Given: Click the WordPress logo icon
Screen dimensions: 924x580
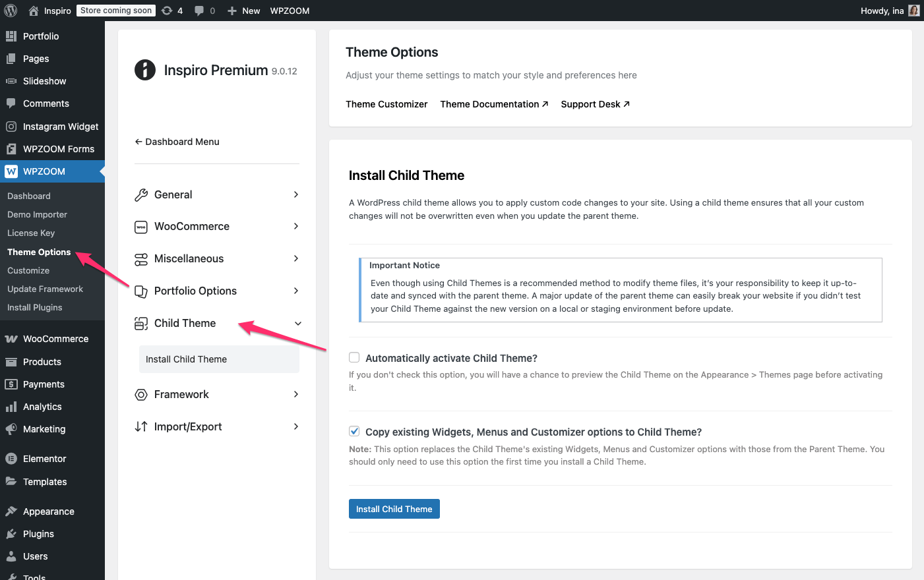Looking at the screenshot, I should (11, 11).
